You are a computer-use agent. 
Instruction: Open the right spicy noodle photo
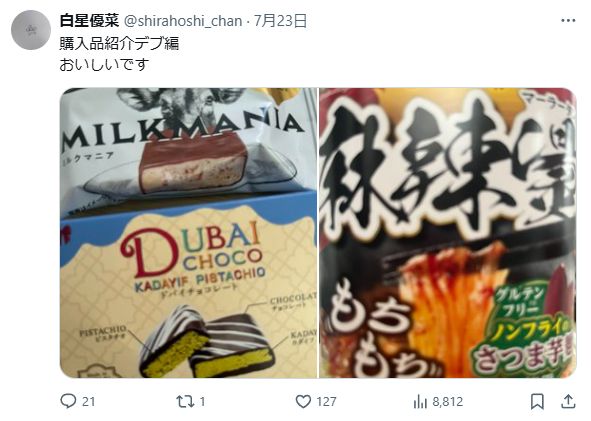(448, 233)
